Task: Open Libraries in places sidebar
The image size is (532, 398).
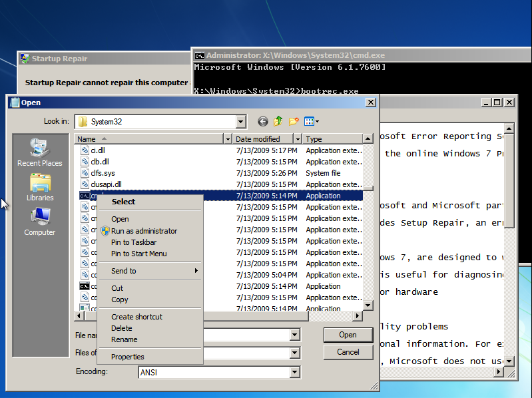Action: click(x=40, y=188)
